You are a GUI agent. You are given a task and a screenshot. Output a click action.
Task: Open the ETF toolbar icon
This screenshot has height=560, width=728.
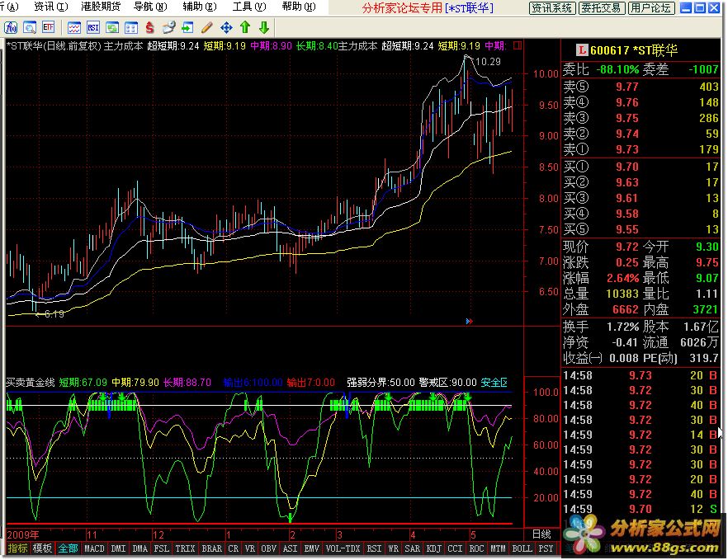click(x=48, y=28)
